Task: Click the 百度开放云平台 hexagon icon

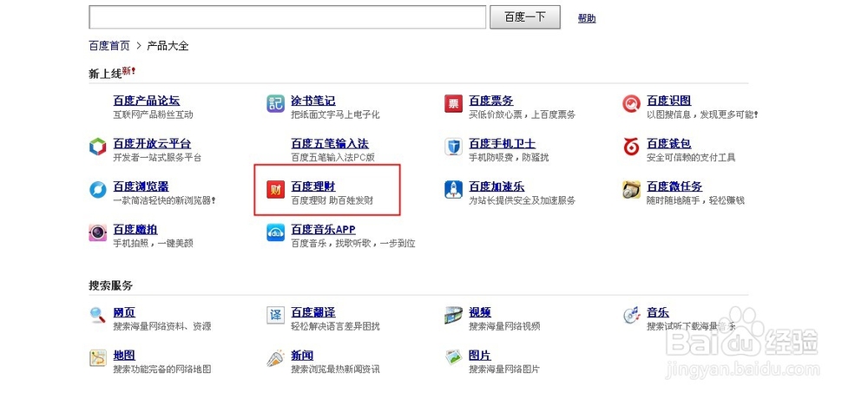Action: point(97,147)
